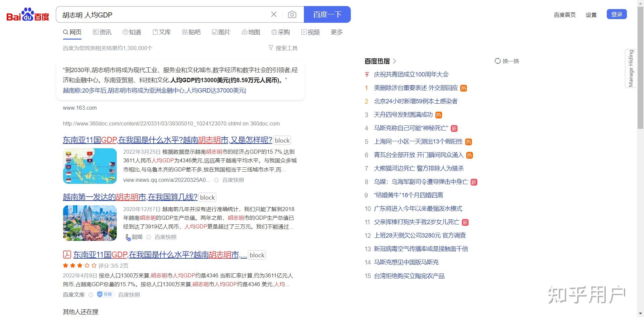Go to 百度首页 link
Screen dimensions: 644x317
click(x=565, y=15)
